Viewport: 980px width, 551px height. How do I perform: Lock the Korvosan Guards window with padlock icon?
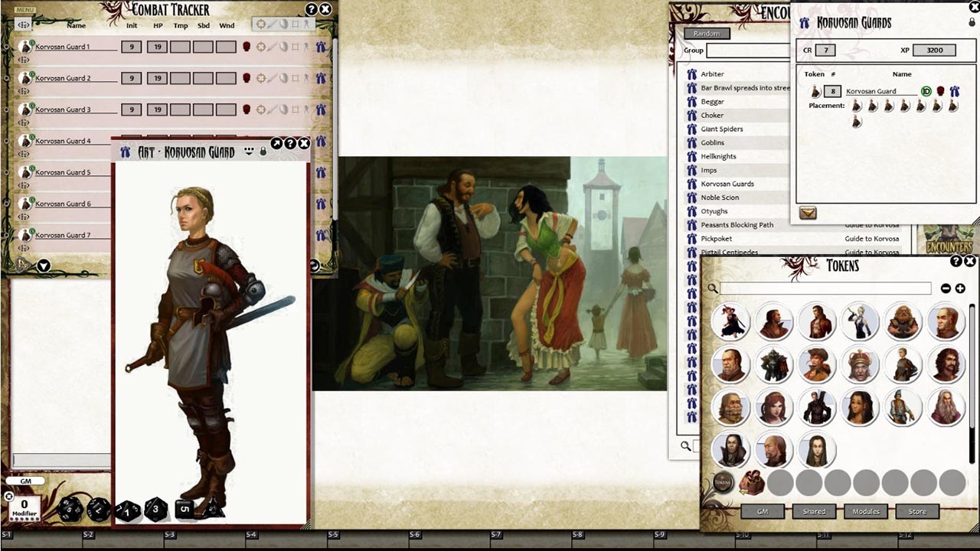971,22
